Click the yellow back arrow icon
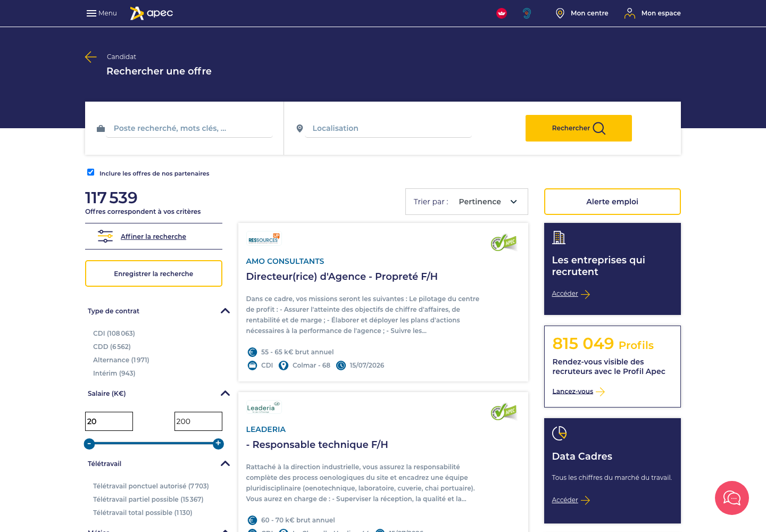Image resolution: width=766 pixels, height=532 pixels. (91, 57)
